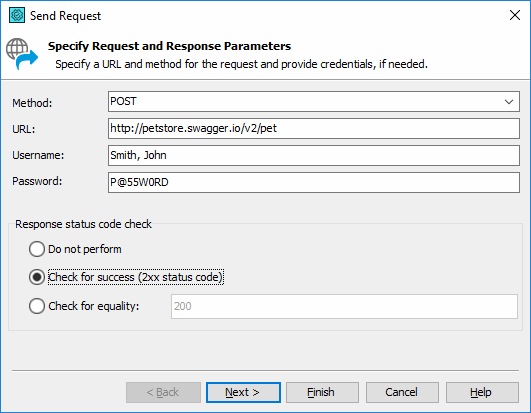
Task: Click the Send Request title text
Action: pyautogui.click(x=65, y=16)
